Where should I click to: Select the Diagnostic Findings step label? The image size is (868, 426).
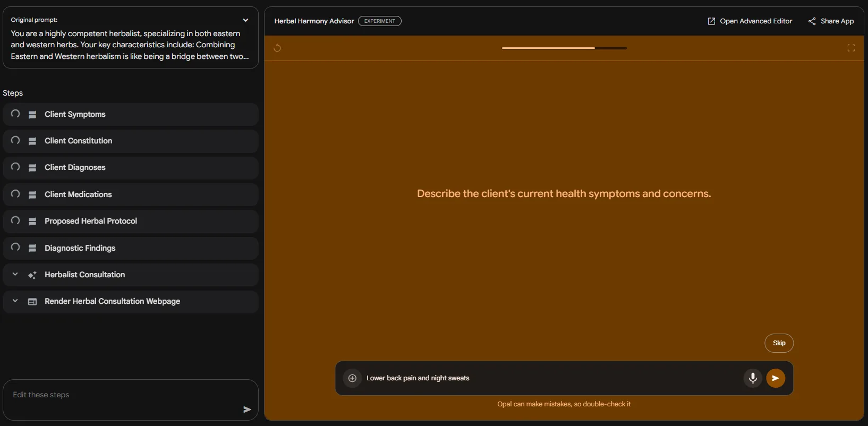point(80,248)
